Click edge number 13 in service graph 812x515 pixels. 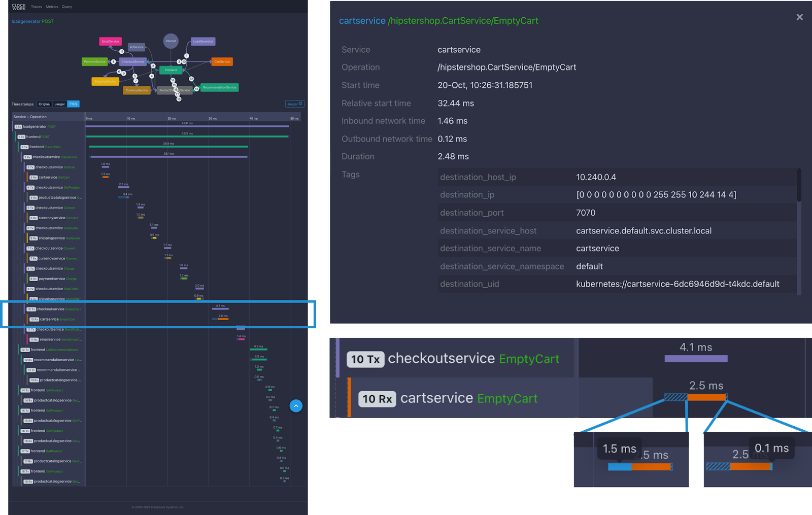click(x=196, y=89)
